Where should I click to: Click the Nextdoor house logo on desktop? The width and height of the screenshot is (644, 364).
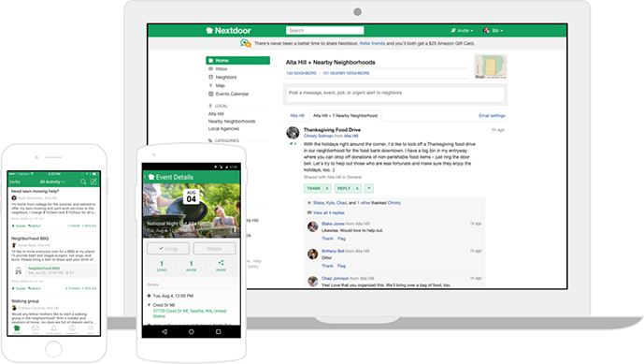click(228, 31)
